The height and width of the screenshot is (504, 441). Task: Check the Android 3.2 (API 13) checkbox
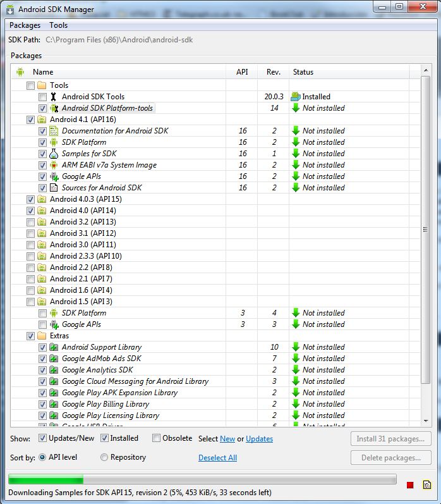click(30, 222)
